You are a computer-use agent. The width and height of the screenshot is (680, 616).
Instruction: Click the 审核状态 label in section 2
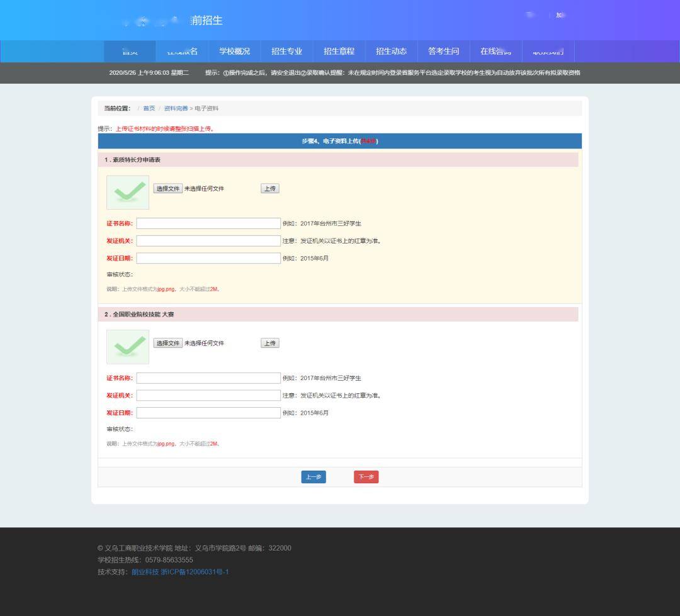pos(120,429)
